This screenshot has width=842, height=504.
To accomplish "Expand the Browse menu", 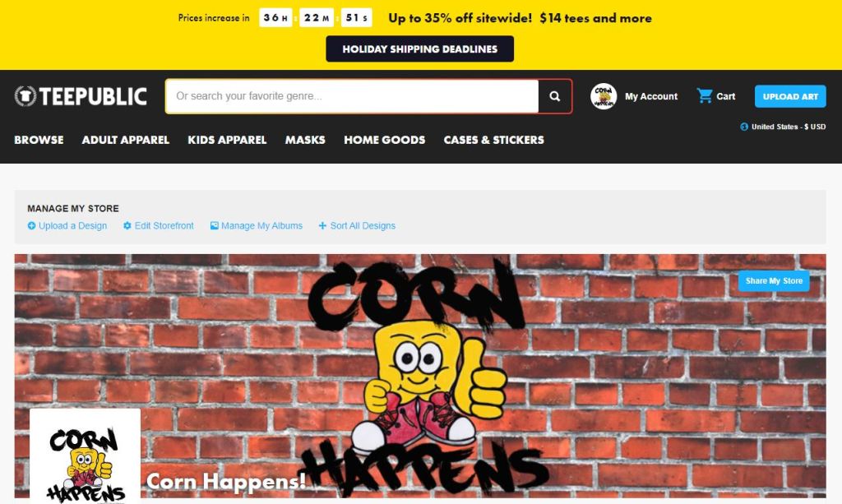I will [39, 140].
